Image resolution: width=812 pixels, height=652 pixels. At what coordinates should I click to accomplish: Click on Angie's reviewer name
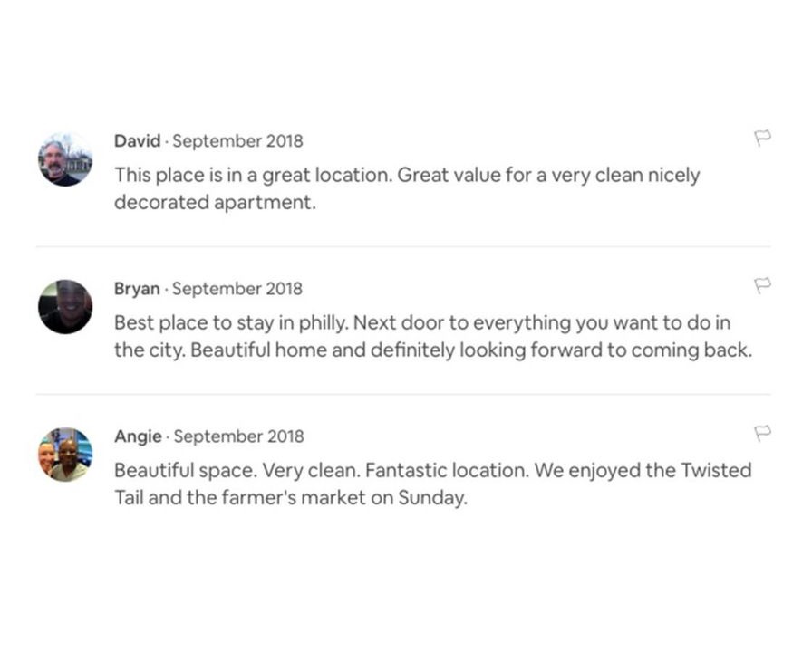coord(138,436)
